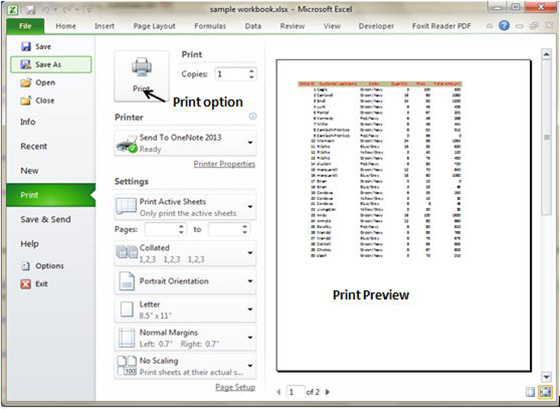Click the large Print button with the printer icon
This screenshot has height=409, width=560.
point(142,76)
